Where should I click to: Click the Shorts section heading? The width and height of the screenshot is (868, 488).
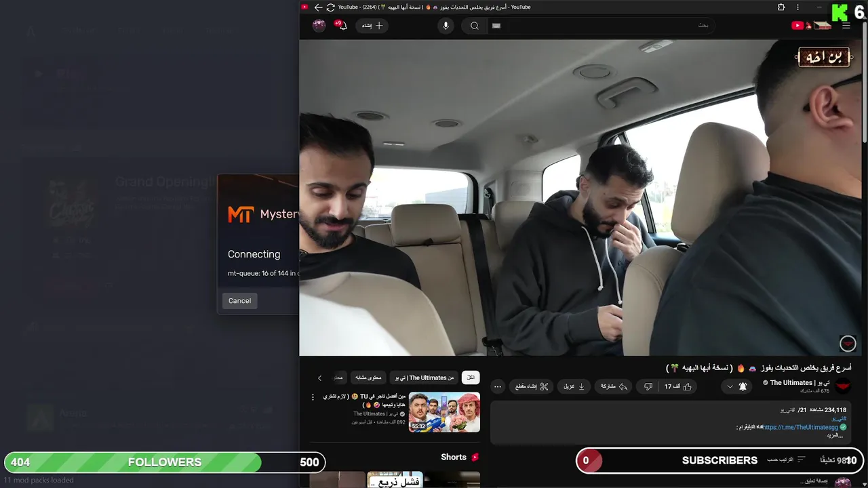(453, 457)
